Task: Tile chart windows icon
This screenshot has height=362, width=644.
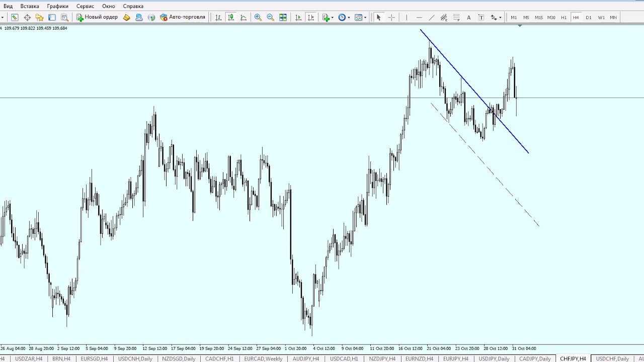Action: 283,17
